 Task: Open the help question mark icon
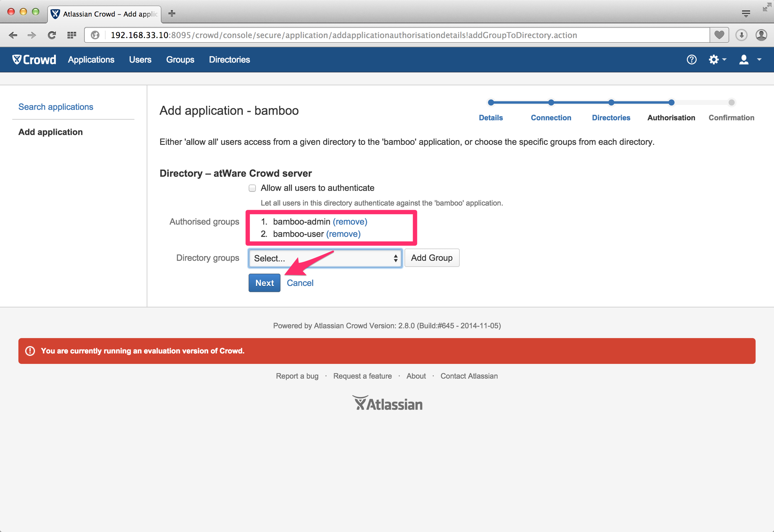point(691,60)
